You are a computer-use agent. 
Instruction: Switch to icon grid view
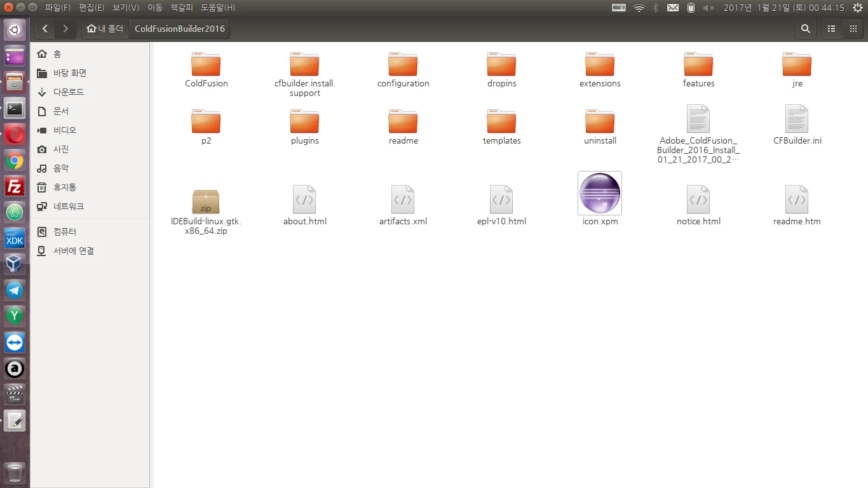click(853, 29)
